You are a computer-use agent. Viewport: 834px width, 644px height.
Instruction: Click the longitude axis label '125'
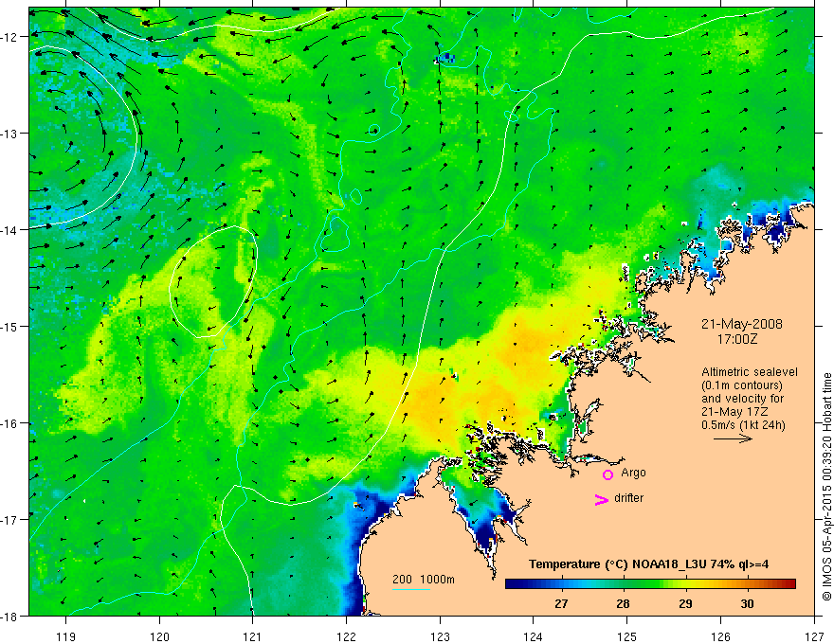coord(627,636)
